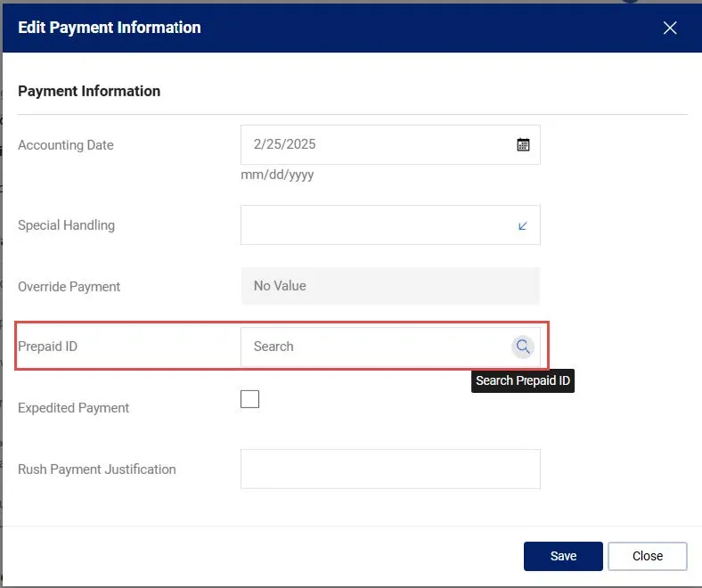Image resolution: width=702 pixels, height=588 pixels.
Task: Open the Accounting Date calendar picker
Action: 523,144
